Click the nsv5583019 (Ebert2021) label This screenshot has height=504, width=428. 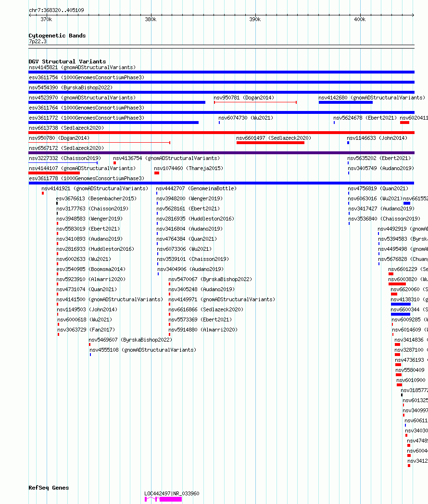(x=88, y=229)
